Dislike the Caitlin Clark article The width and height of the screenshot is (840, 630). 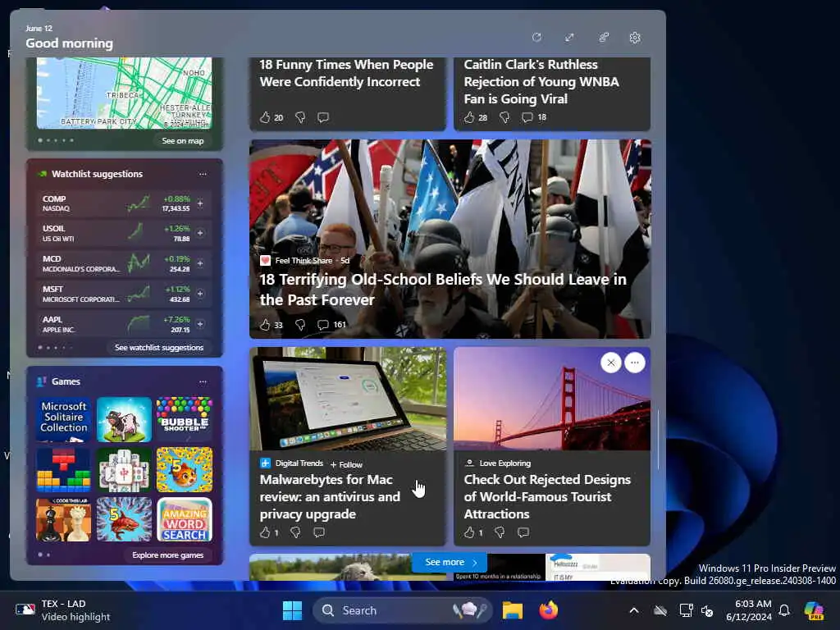point(504,117)
